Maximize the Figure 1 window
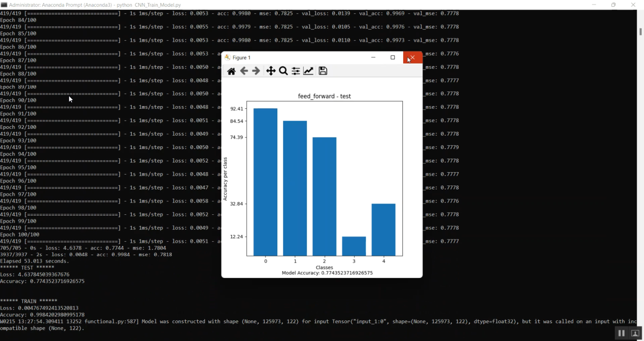The width and height of the screenshot is (644, 341). 392,58
